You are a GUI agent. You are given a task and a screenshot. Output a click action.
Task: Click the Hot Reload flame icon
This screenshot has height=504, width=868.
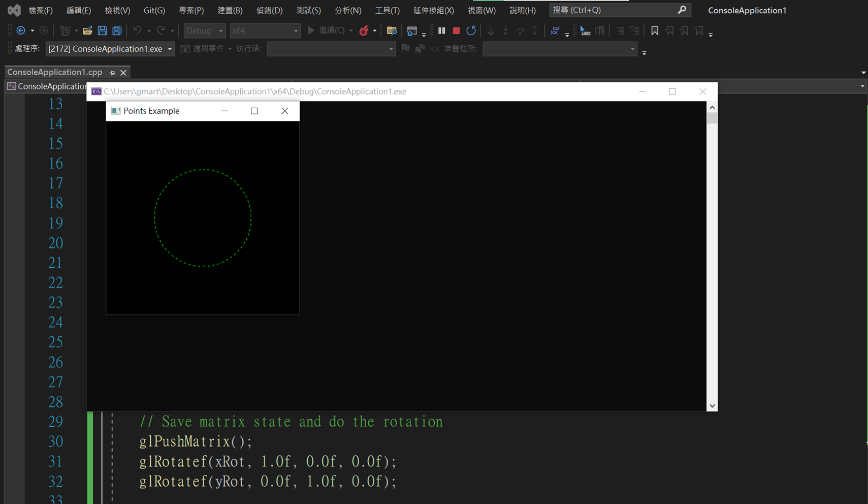(x=364, y=31)
